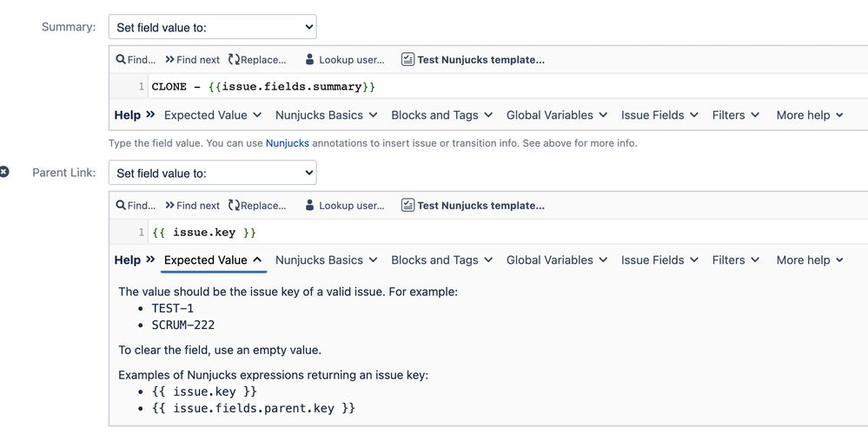Click Test Nunjucks template in Parent Link editor
868x434 pixels.
pos(473,206)
